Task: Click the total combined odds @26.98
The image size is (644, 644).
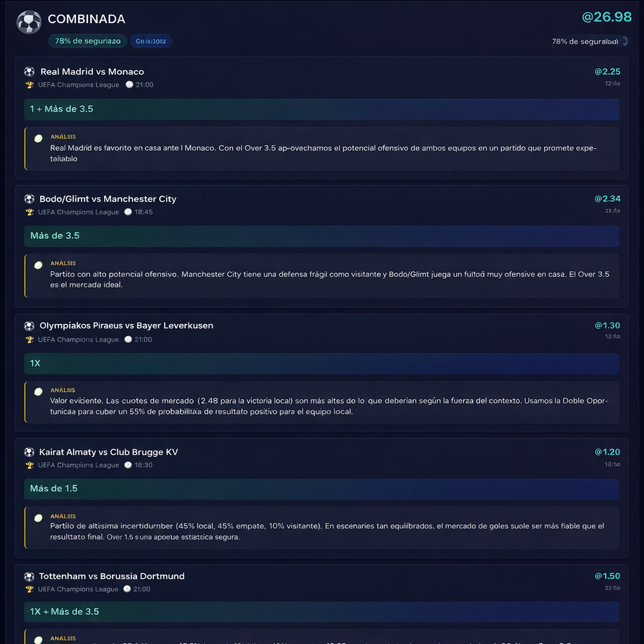Action: [x=606, y=17]
